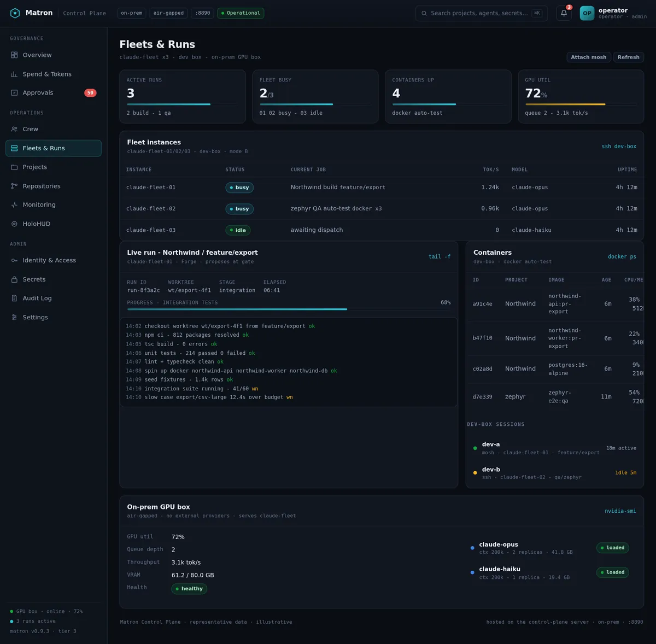Click the Identity & Access key icon
The image size is (656, 644).
point(14,261)
